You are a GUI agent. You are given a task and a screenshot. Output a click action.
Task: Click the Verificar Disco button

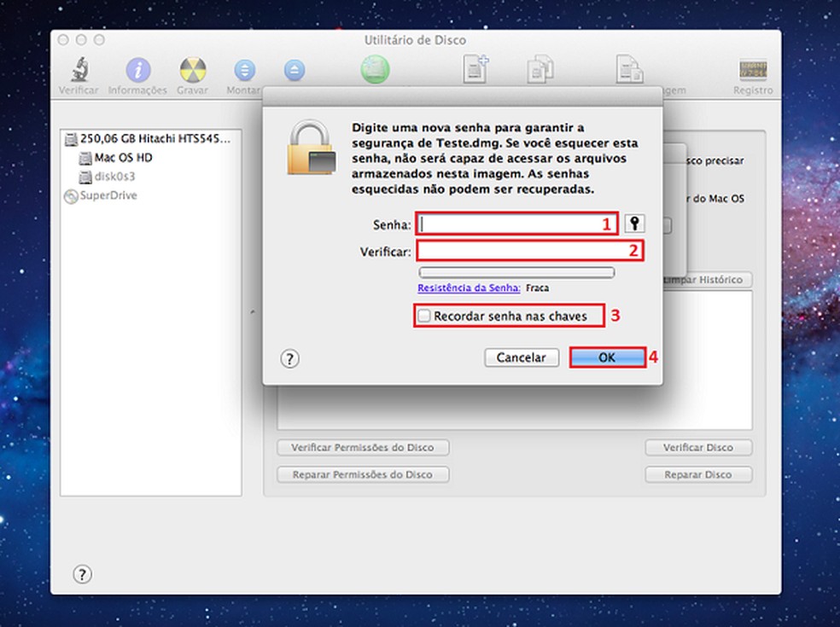698,448
